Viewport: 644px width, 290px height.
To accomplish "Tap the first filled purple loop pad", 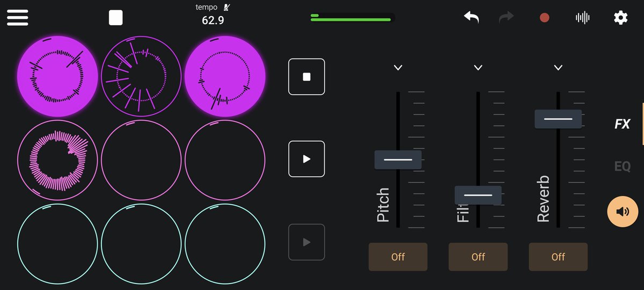I will click(x=57, y=76).
